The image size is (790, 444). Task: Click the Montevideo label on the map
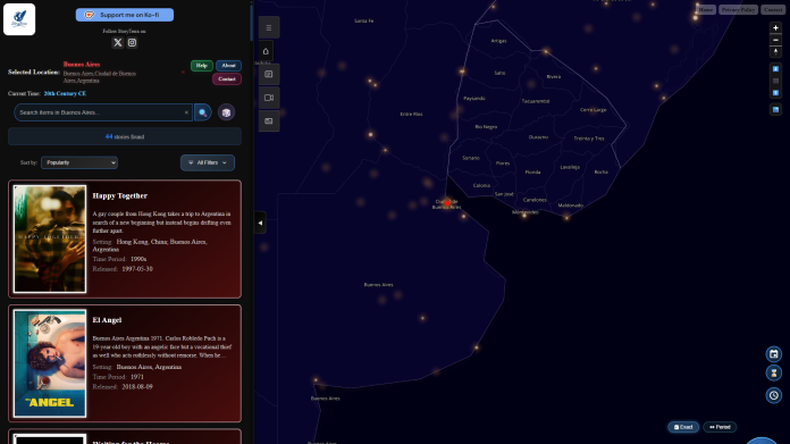(x=525, y=212)
